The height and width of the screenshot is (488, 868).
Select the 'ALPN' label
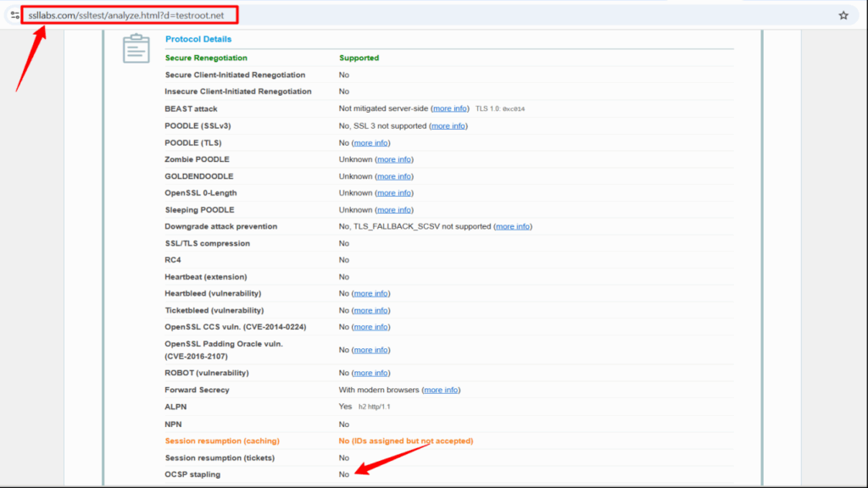coord(175,407)
